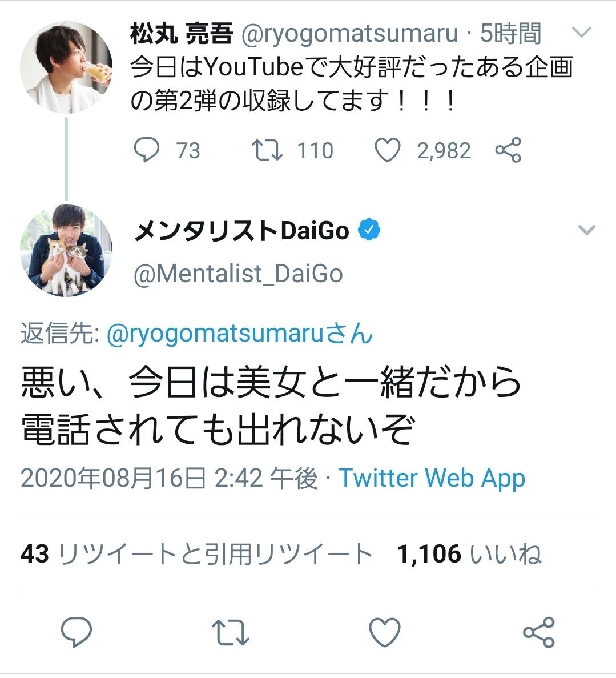Viewport: 616px width, 678px height.
Task: Open dropdown menu on 松丸 亮吾's tweet
Action: coord(581,33)
